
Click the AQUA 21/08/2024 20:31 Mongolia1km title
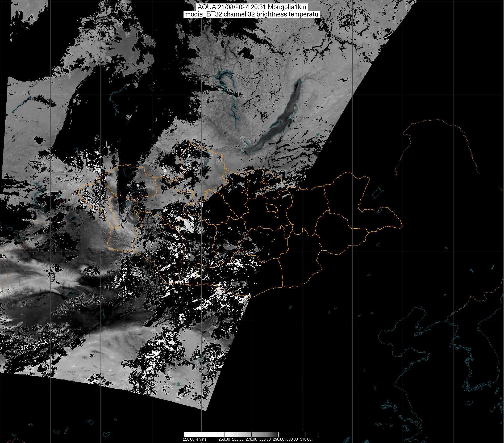coord(252,7)
